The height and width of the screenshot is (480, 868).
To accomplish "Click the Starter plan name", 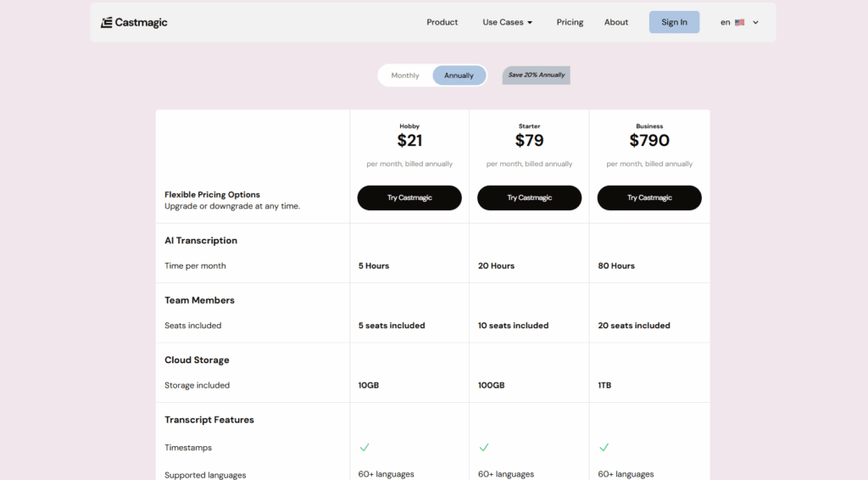I will [x=529, y=126].
